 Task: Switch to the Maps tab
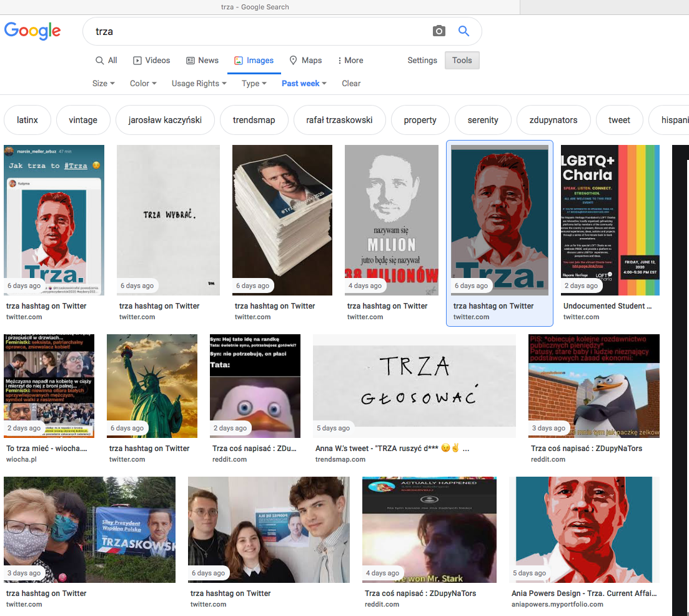pyautogui.click(x=305, y=60)
